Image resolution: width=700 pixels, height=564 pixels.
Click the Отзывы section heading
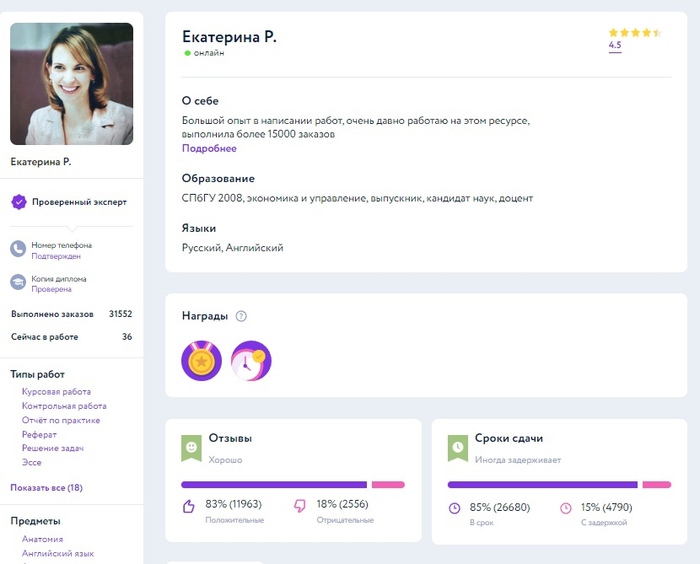pos(230,438)
